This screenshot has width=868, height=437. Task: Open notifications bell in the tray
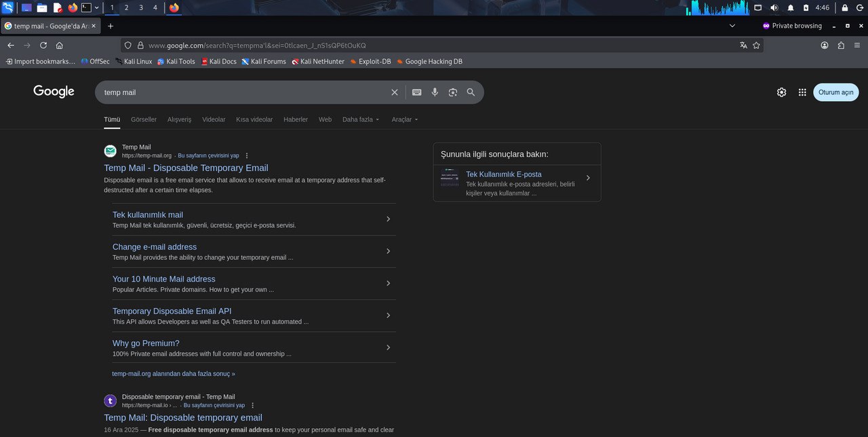point(791,7)
